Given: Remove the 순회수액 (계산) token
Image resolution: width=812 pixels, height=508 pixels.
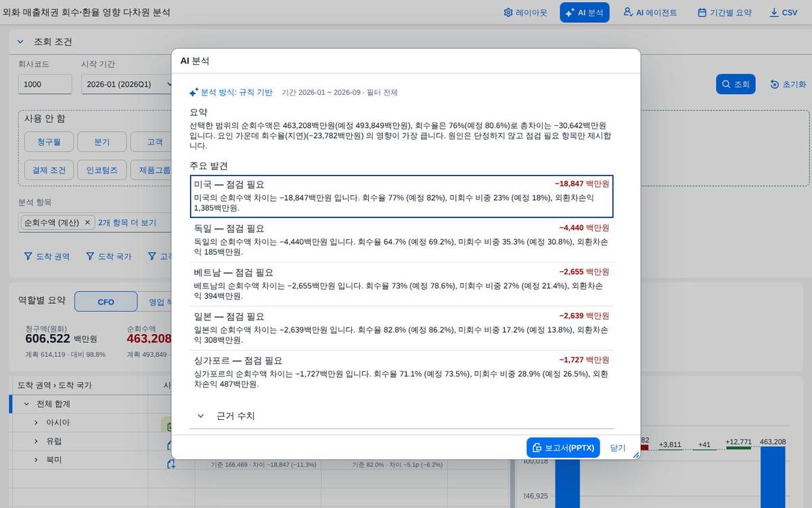Looking at the screenshot, I should click(87, 222).
